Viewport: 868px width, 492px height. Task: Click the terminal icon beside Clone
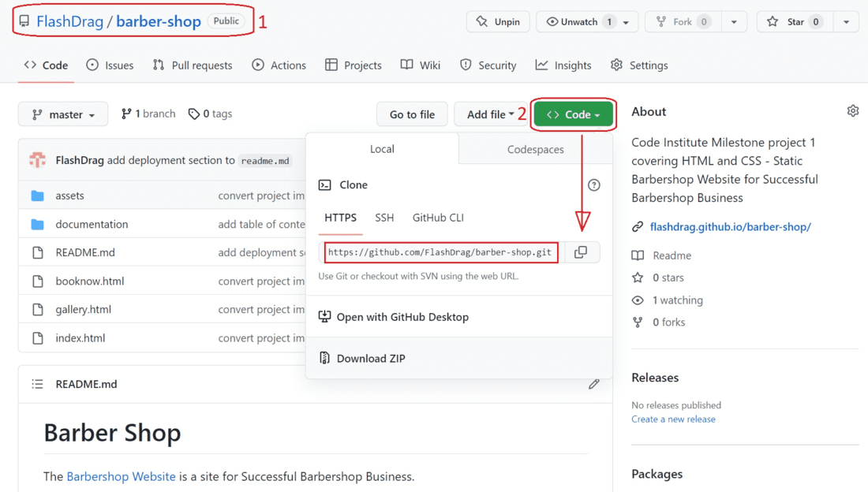pos(325,184)
